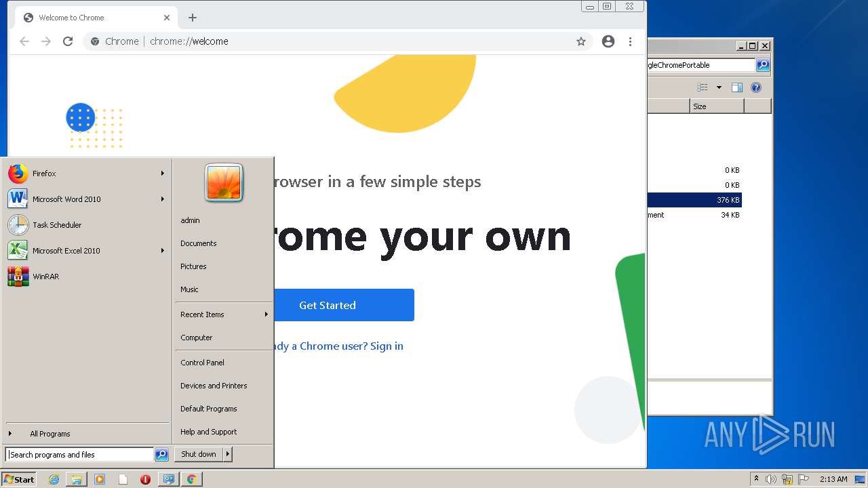Click the Windows Start button

pos(19,479)
